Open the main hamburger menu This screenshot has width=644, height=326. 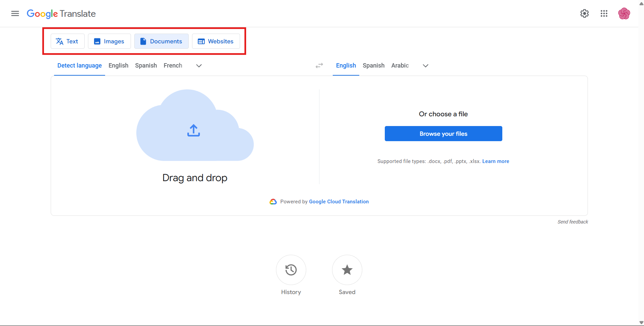pyautogui.click(x=15, y=13)
